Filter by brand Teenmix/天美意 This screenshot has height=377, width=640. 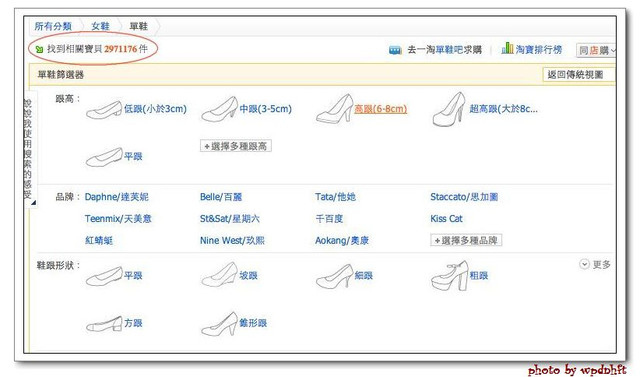pos(118,219)
